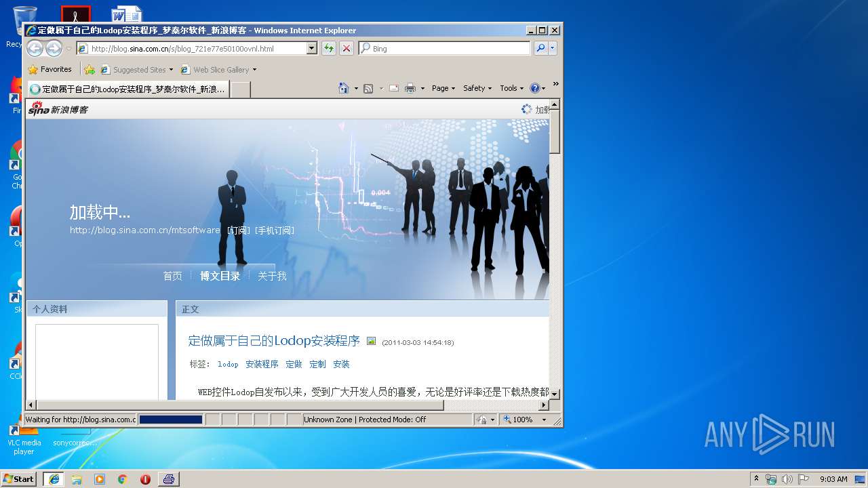Screen dimensions: 868x488
Task: Refresh the page with the green arrows
Action: click(x=329, y=48)
